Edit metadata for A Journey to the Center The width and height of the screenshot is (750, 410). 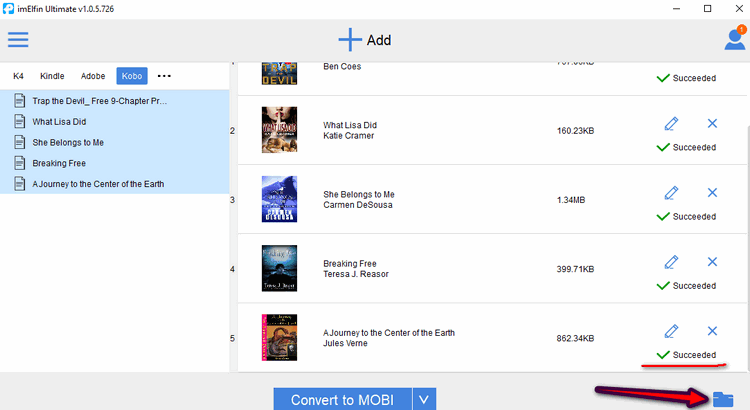click(672, 331)
